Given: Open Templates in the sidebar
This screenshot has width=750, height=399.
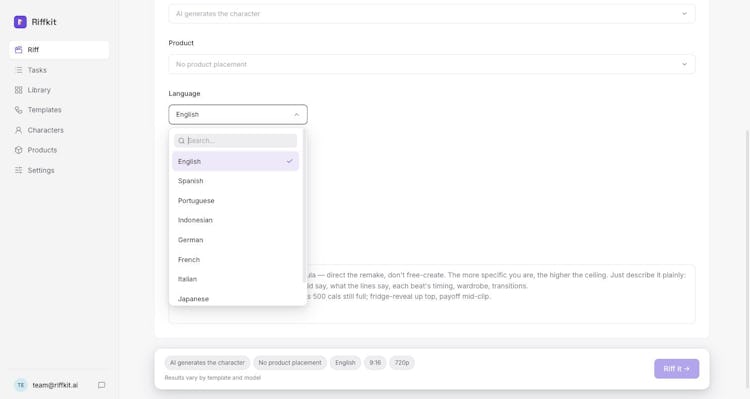Looking at the screenshot, I should [x=59, y=110].
